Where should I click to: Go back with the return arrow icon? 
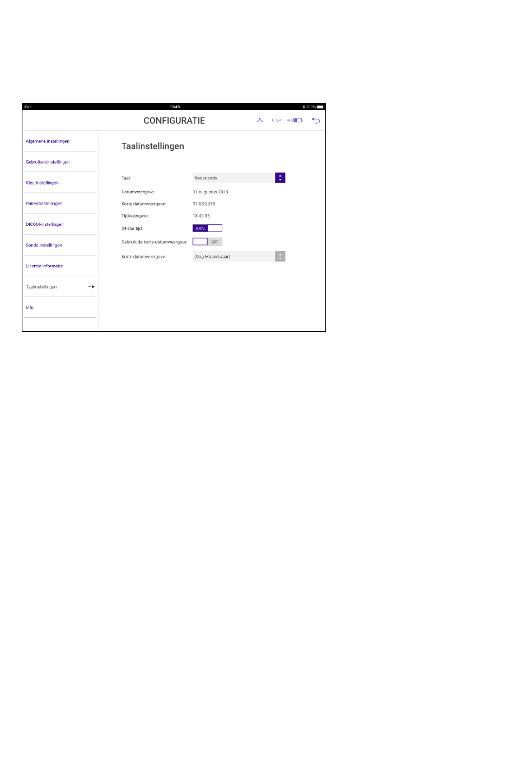point(316,121)
